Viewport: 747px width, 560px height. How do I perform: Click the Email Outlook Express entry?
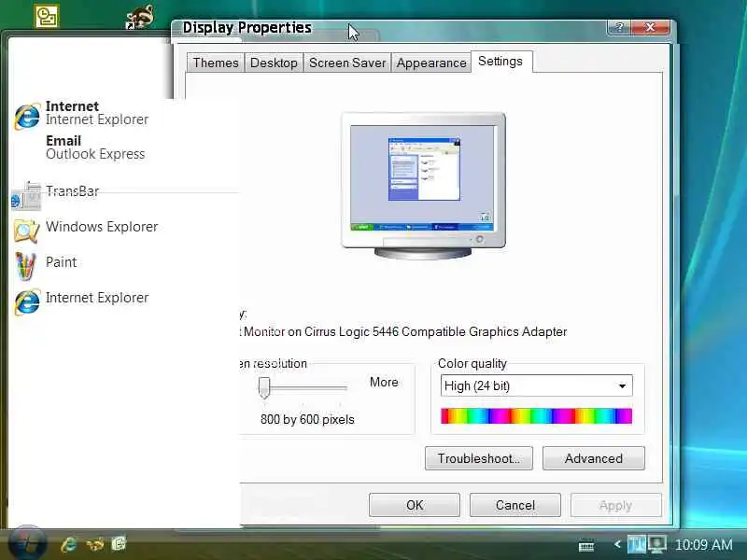click(x=95, y=147)
